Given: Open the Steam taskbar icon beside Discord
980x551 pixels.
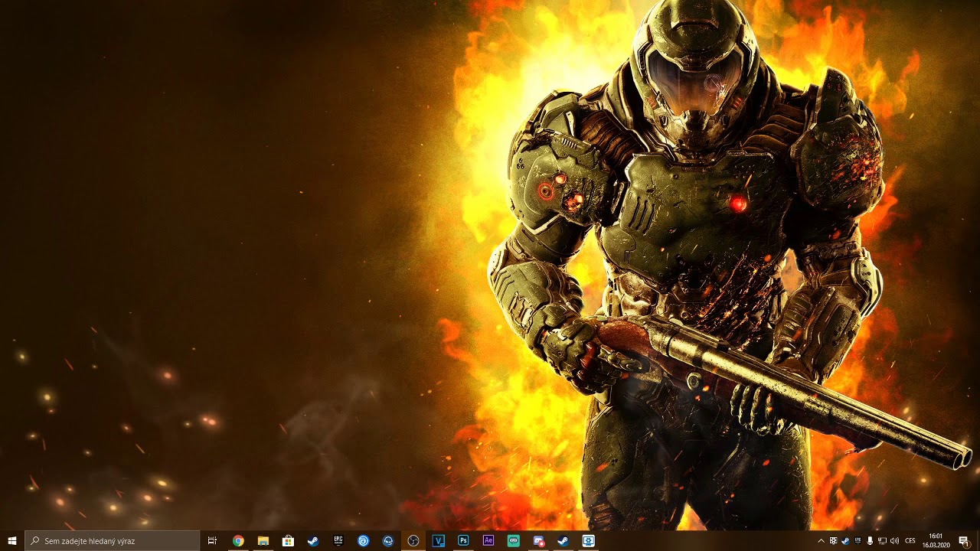Looking at the screenshot, I should (x=563, y=541).
